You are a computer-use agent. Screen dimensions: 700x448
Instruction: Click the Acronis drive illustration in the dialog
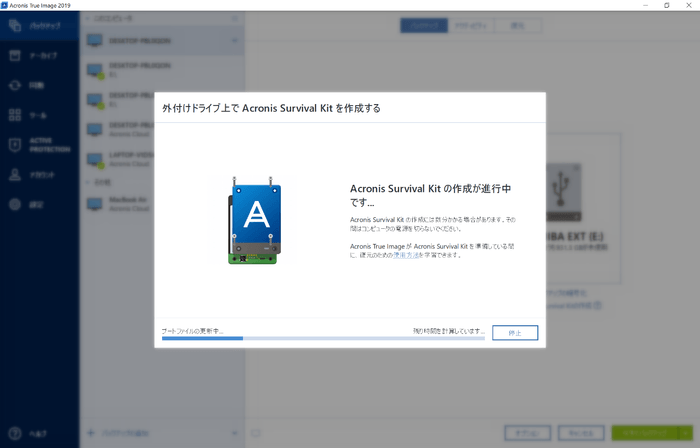pyautogui.click(x=255, y=220)
